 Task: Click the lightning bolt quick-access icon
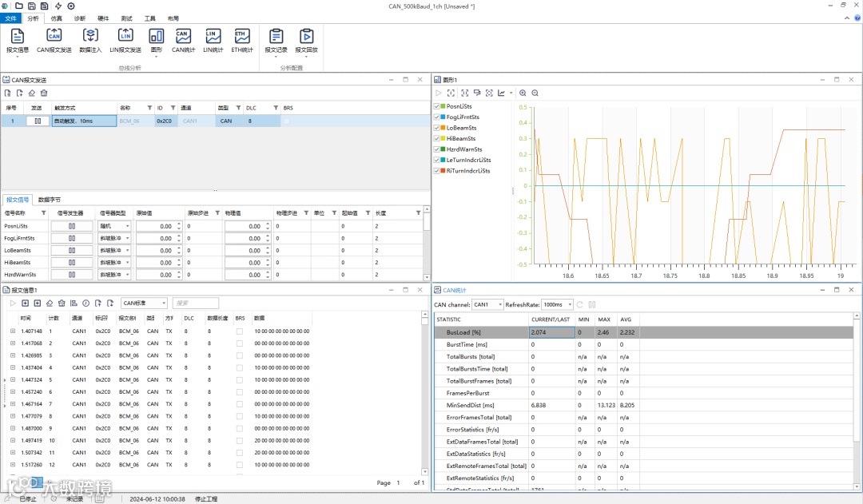click(x=58, y=6)
